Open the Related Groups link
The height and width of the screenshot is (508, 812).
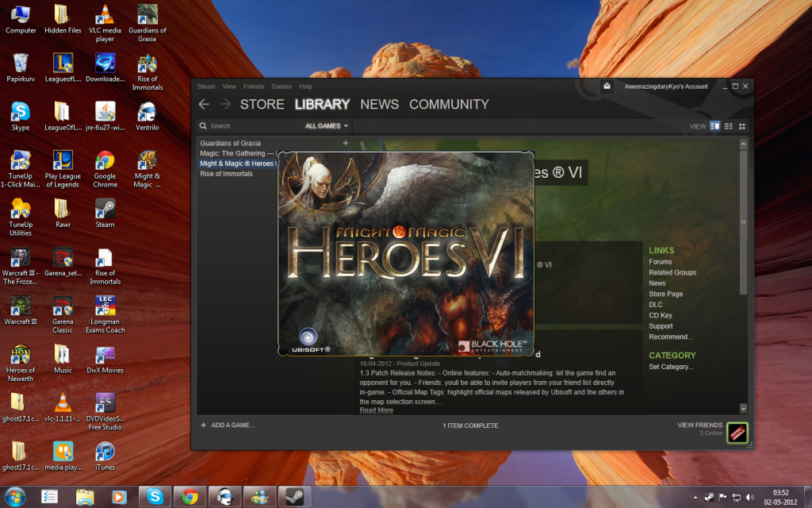tap(672, 272)
